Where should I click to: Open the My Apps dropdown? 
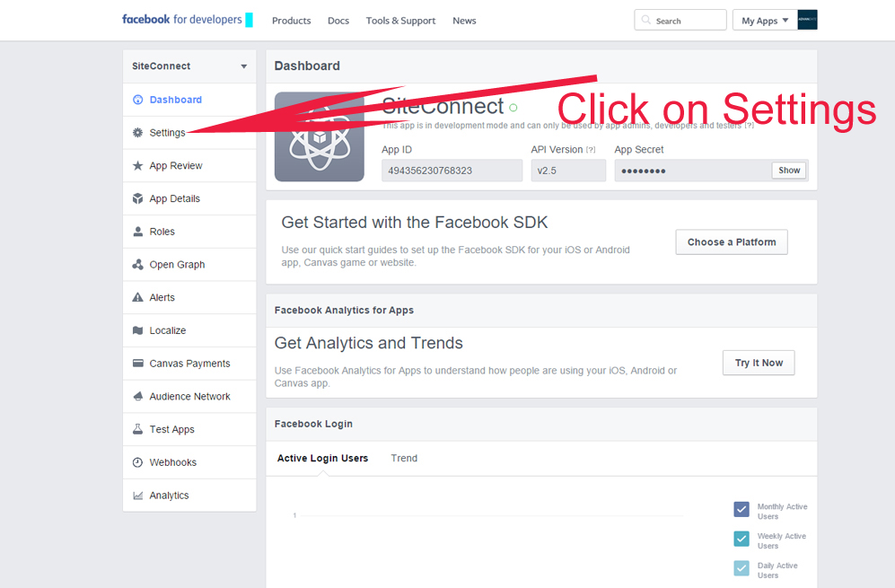[765, 20]
